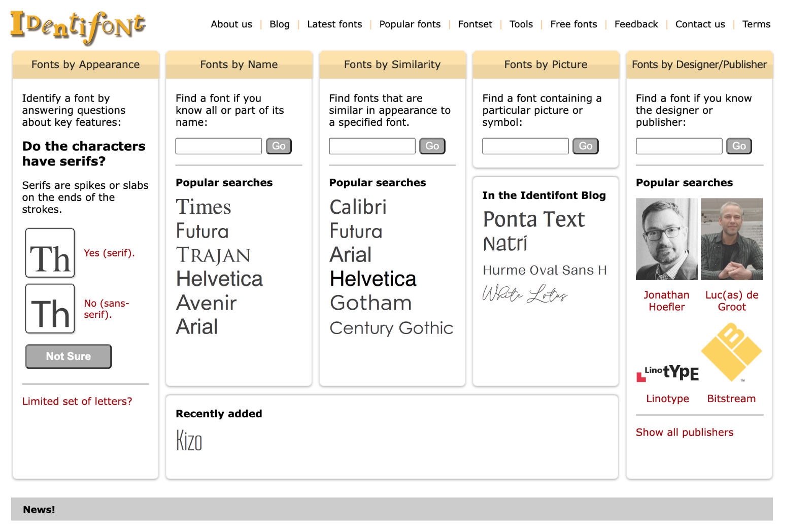Screen dimensions: 812x528
Task: Click Jonathan Hoefler's portrait photo
Action: coord(666,239)
